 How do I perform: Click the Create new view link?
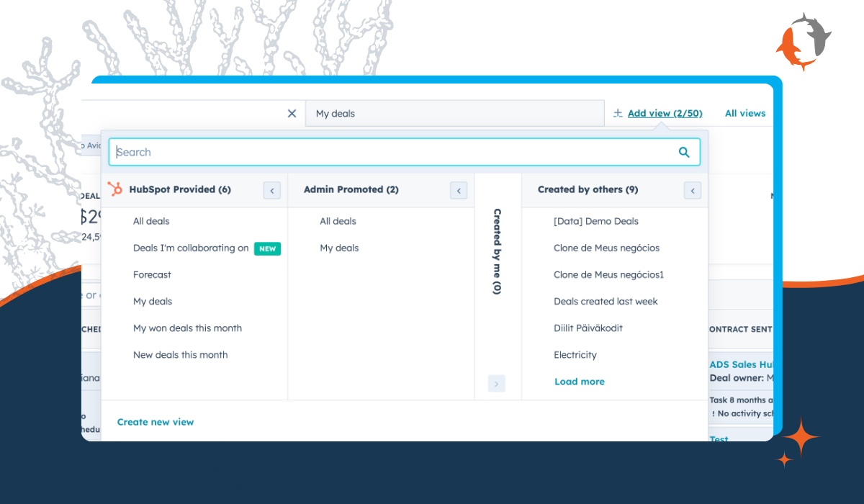pos(156,422)
